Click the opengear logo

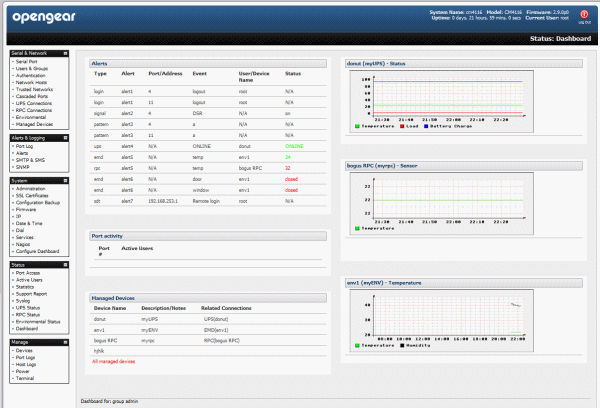(44, 18)
